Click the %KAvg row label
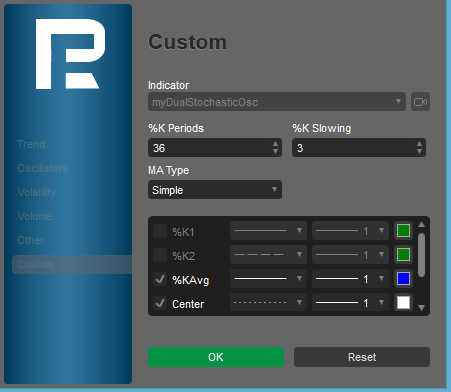The height and width of the screenshot is (392, 451). tap(190, 280)
